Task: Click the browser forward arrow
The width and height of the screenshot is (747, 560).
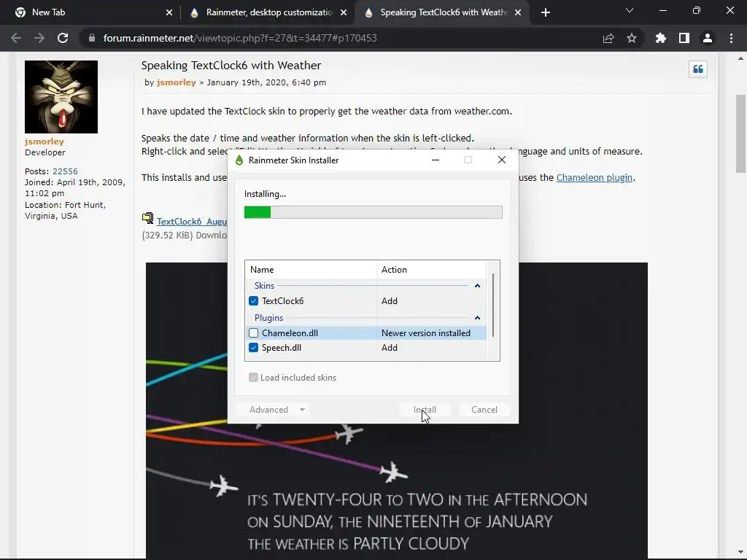Action: 39,38
